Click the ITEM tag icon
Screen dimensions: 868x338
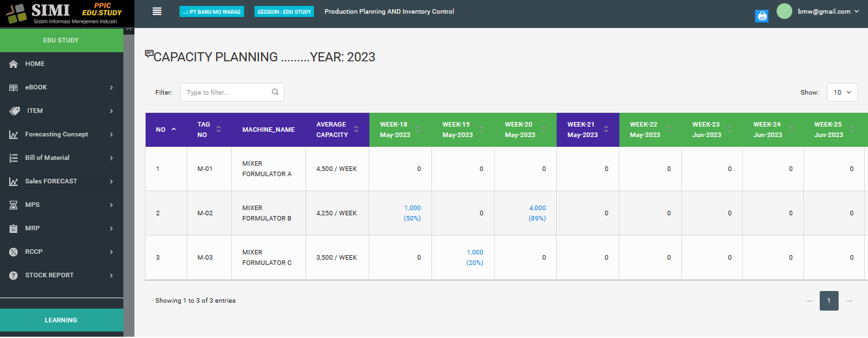tap(13, 111)
